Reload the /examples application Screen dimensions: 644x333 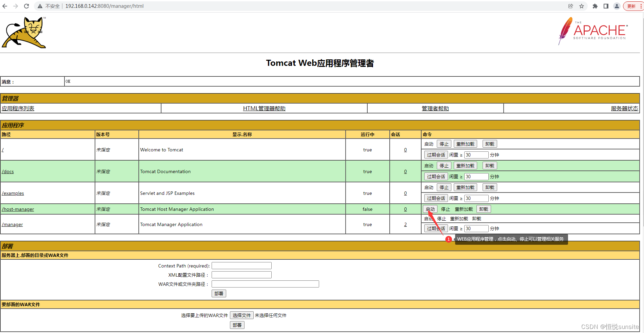[x=465, y=187]
